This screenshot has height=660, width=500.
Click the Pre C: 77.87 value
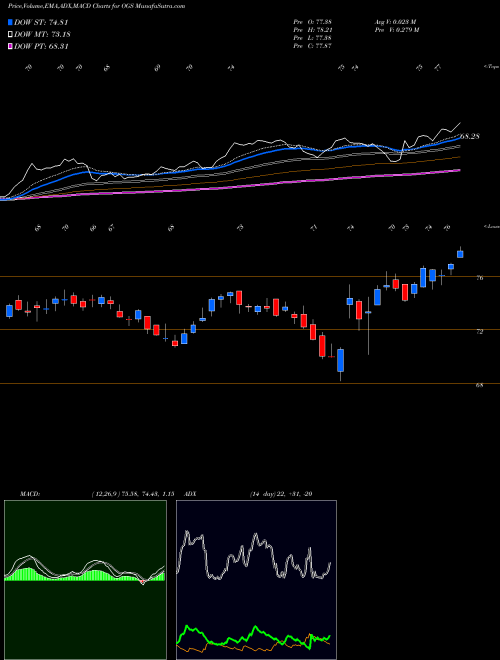point(313,46)
